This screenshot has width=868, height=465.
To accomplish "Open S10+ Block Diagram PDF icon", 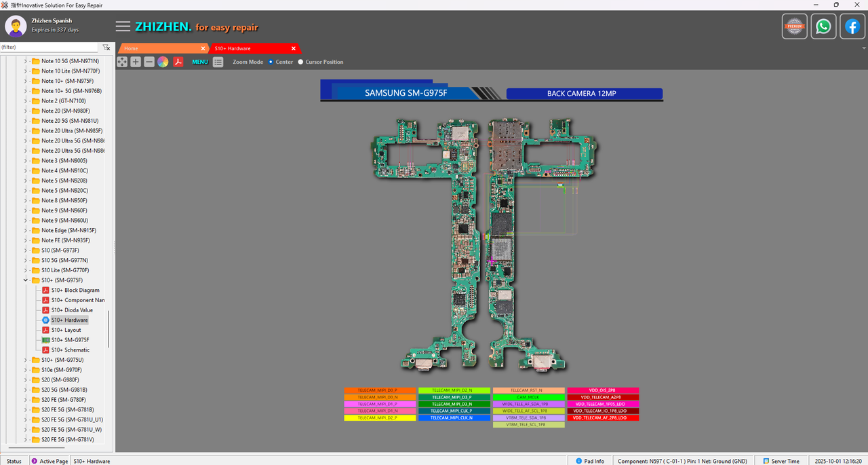I will [x=45, y=290].
